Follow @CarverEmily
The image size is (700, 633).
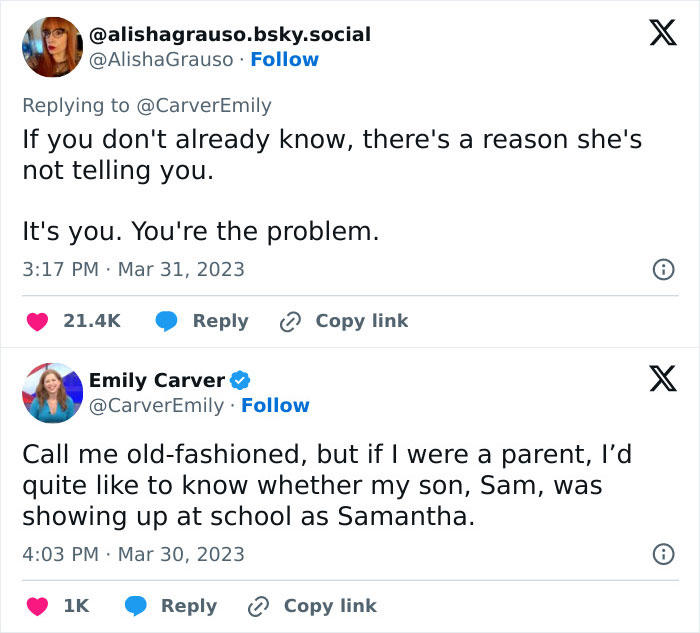[x=275, y=405]
